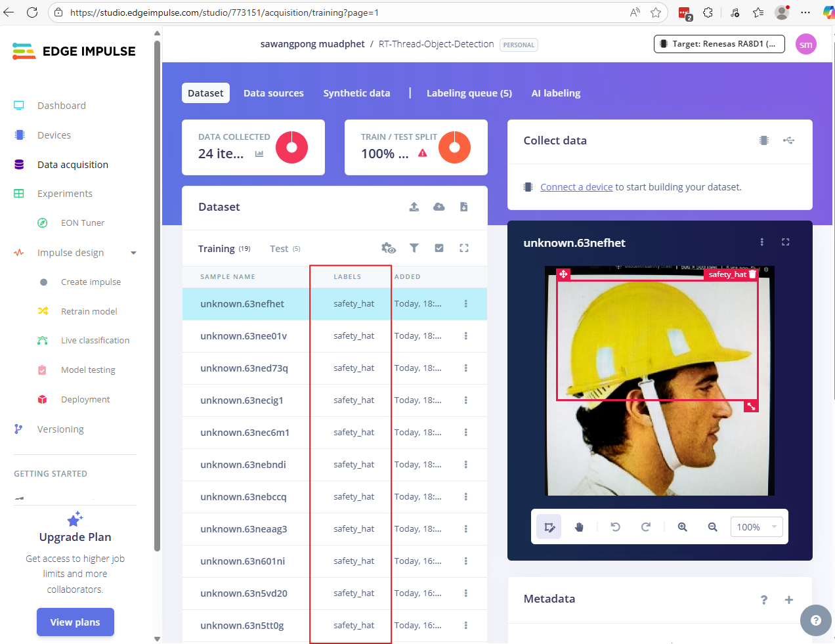The height and width of the screenshot is (644, 835).
Task: Open the filter icon above sample list
Action: tap(414, 248)
